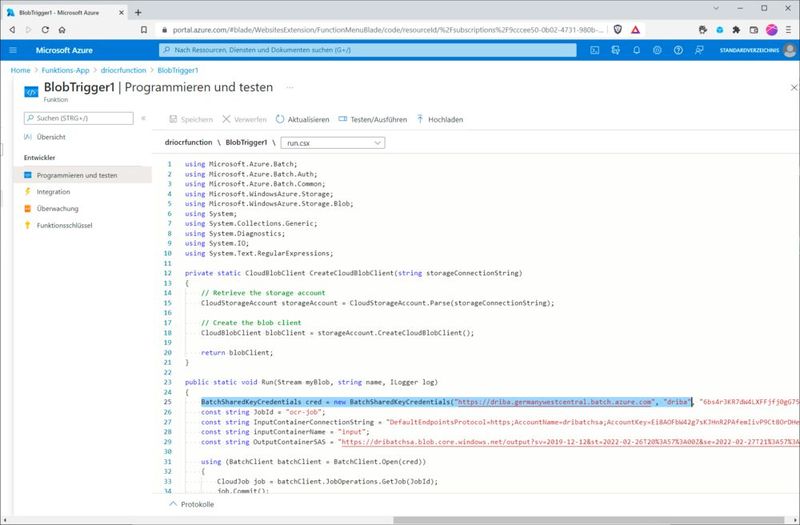The height and width of the screenshot is (525, 800).
Task: Click line 31 using BatchClient statement
Action: click(313, 462)
